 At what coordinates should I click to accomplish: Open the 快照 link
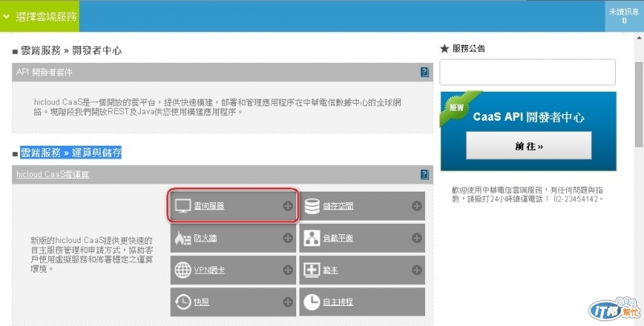click(201, 302)
